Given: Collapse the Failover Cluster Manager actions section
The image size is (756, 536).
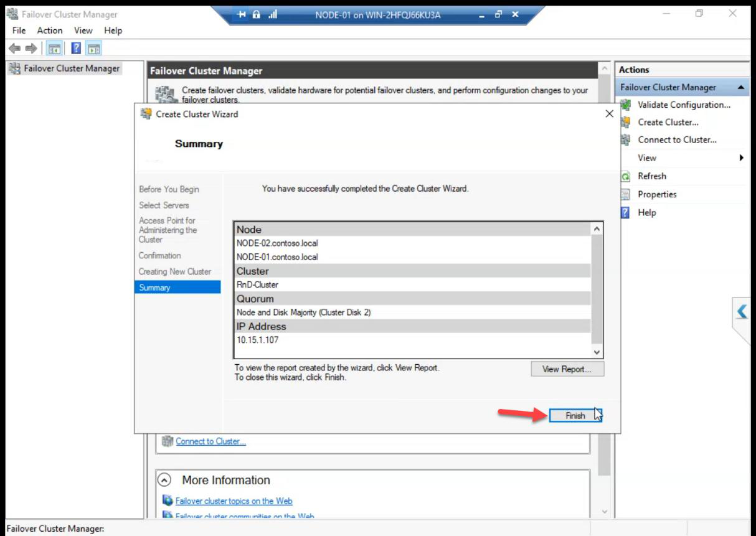Looking at the screenshot, I should (740, 88).
